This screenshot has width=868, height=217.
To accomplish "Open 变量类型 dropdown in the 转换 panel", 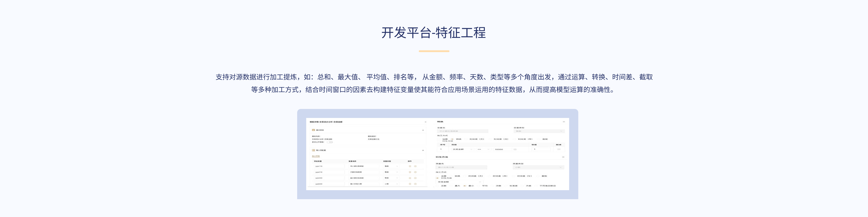I will (539, 131).
